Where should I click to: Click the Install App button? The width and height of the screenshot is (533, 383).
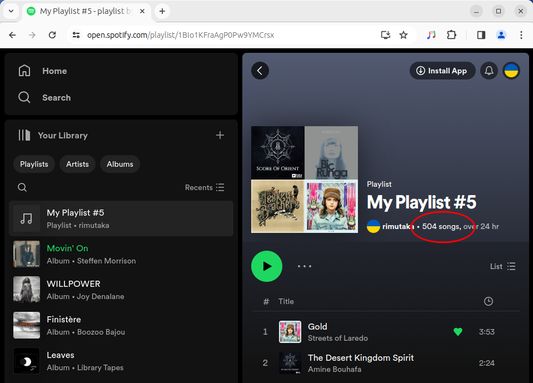point(442,71)
